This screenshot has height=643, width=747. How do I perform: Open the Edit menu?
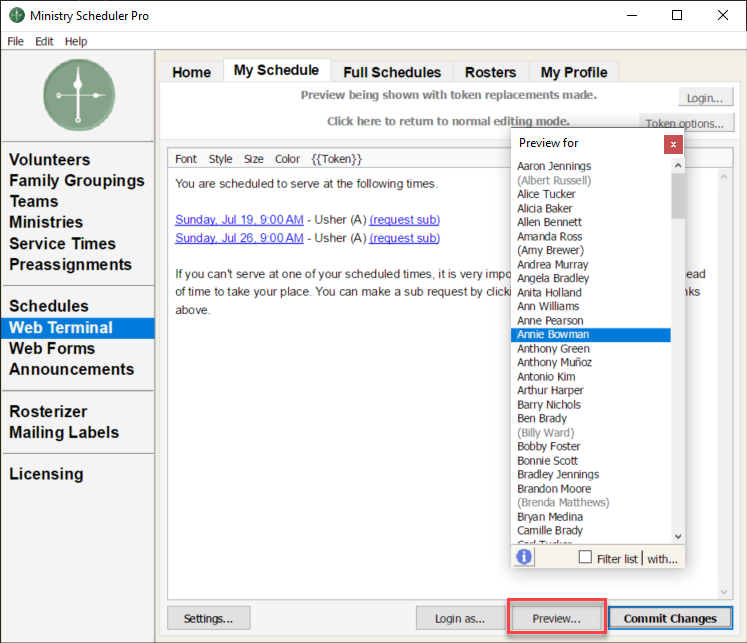tap(44, 41)
